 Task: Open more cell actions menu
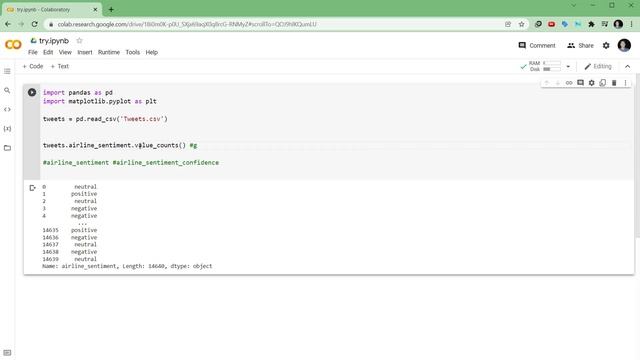[x=625, y=83]
